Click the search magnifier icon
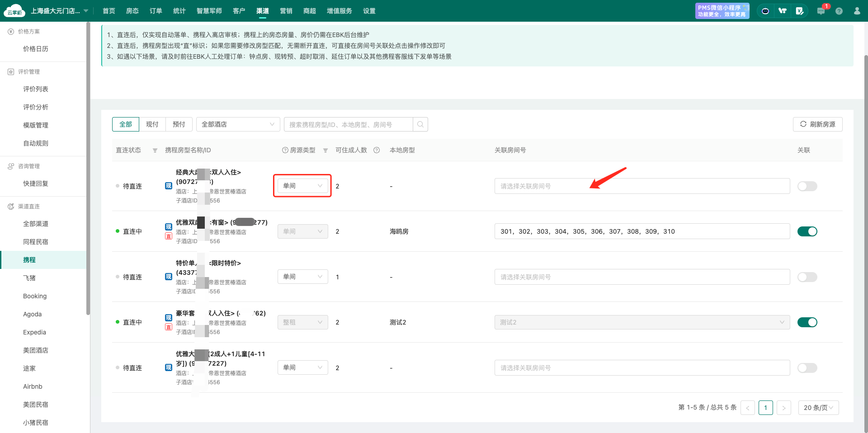 click(x=420, y=124)
